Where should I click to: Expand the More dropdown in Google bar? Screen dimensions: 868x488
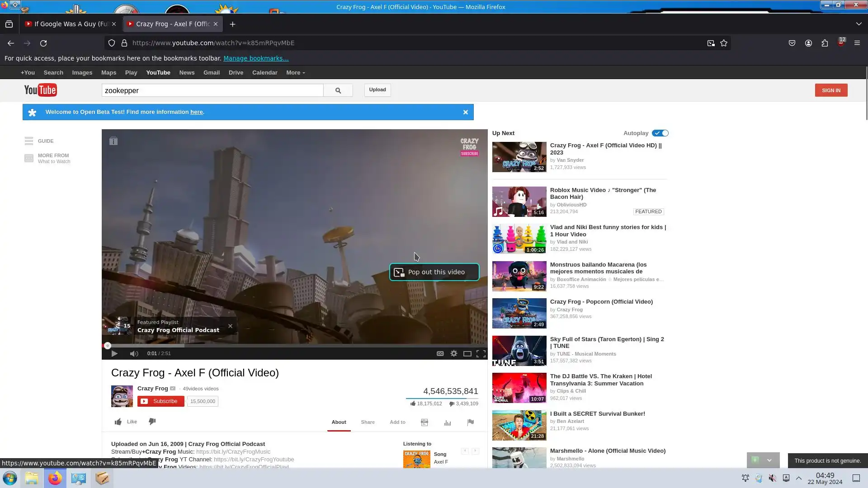(x=295, y=73)
